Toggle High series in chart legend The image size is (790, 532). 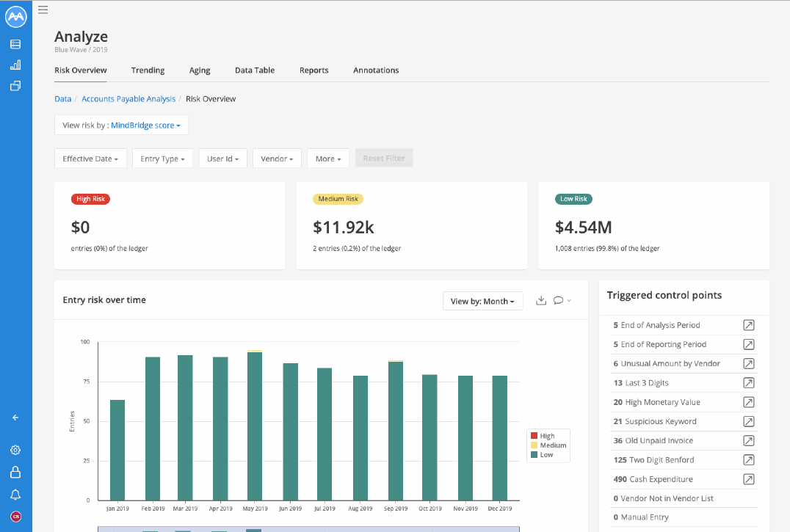tap(543, 436)
